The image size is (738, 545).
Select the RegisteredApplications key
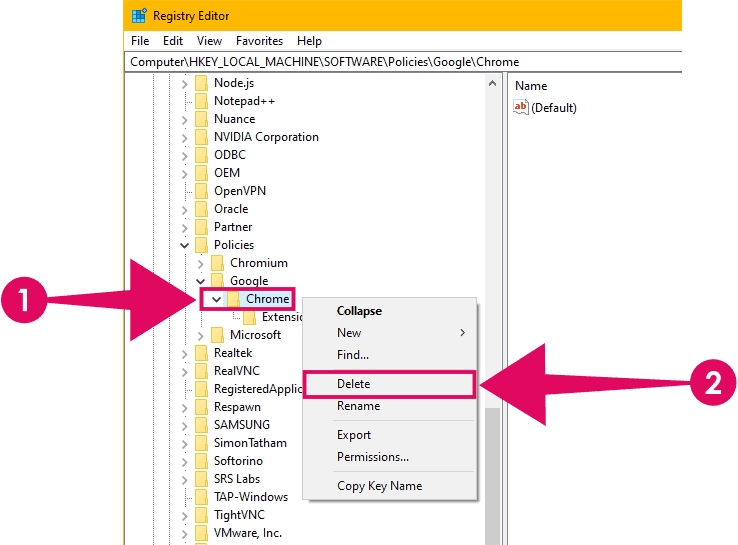257,389
